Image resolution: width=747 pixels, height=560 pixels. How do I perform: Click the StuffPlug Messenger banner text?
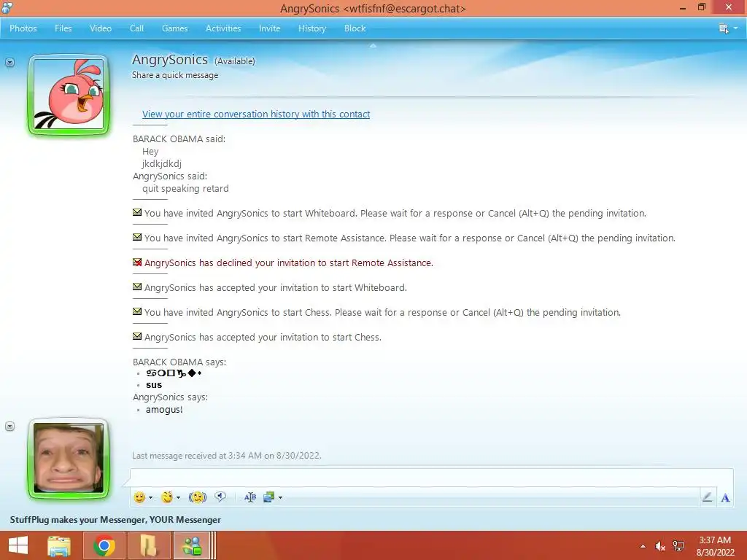tap(115, 519)
